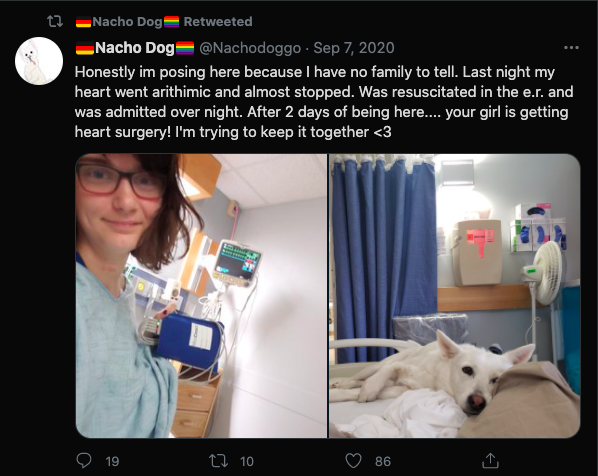This screenshot has height=476, width=598.
Task: Open the share upload icon
Action: tap(490, 460)
